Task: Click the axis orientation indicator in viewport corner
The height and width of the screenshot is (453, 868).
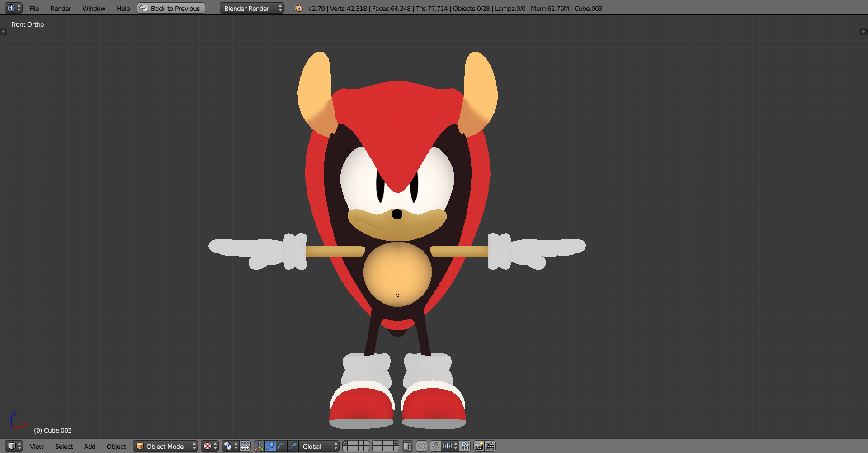Action: point(19,420)
